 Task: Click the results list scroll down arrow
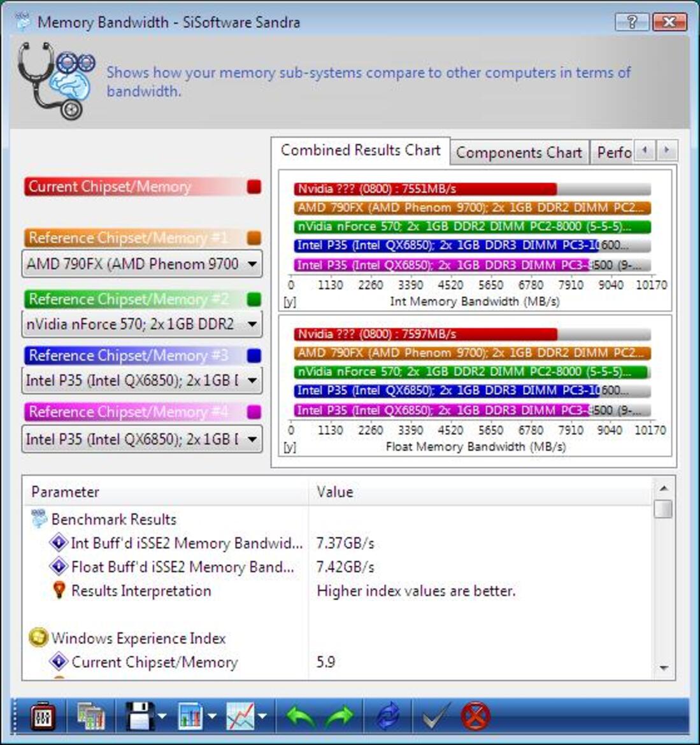click(664, 668)
